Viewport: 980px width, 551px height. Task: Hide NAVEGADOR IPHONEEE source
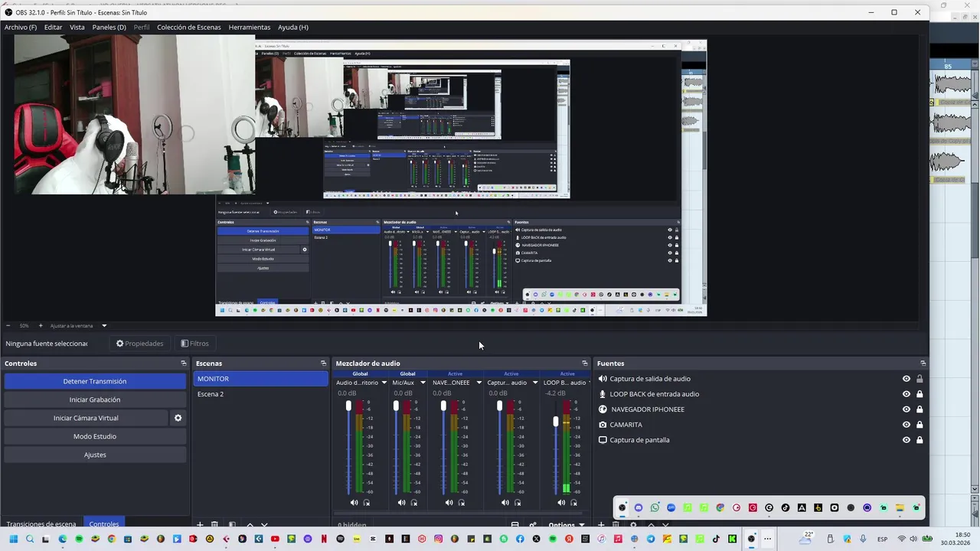pyautogui.click(x=906, y=409)
